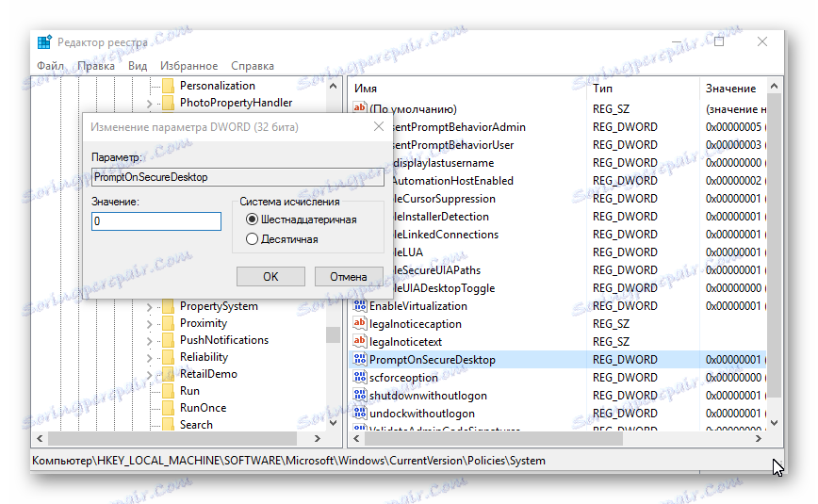
Task: Click the values pane horizontal scrollbar thumb
Action: [x=494, y=439]
